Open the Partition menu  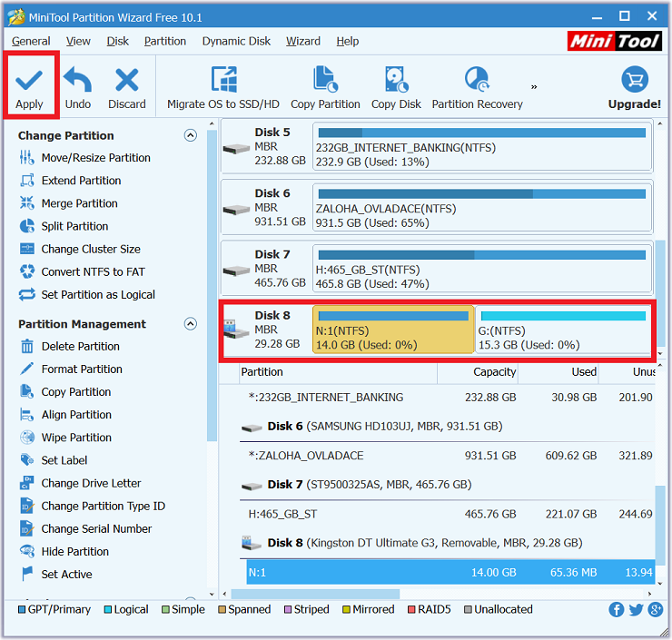coord(165,41)
